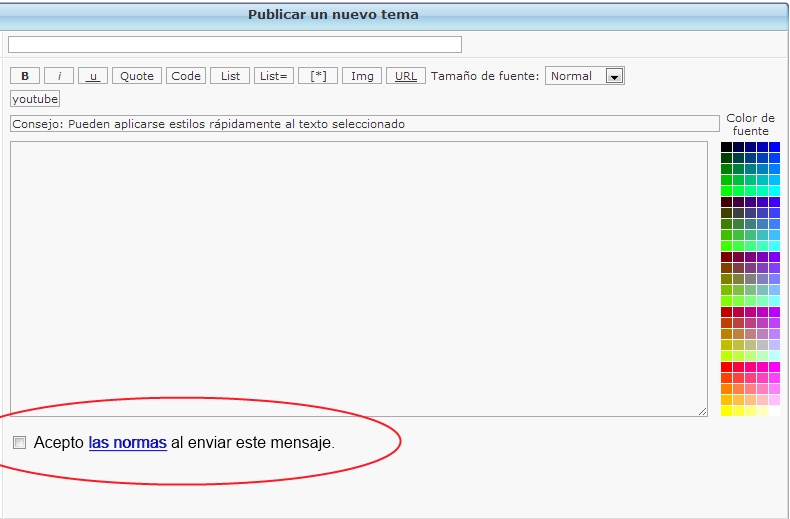Insert a Quote block tag

pyautogui.click(x=137, y=76)
